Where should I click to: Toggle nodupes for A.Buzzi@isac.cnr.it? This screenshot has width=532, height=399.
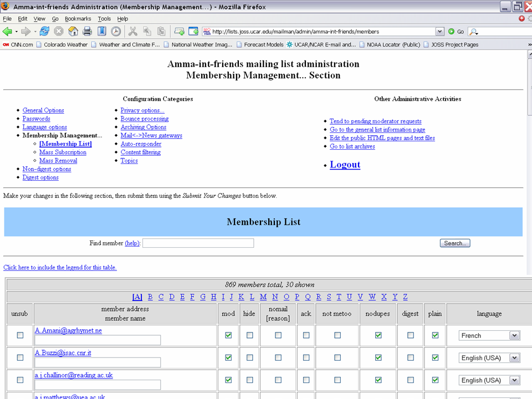[x=378, y=357]
